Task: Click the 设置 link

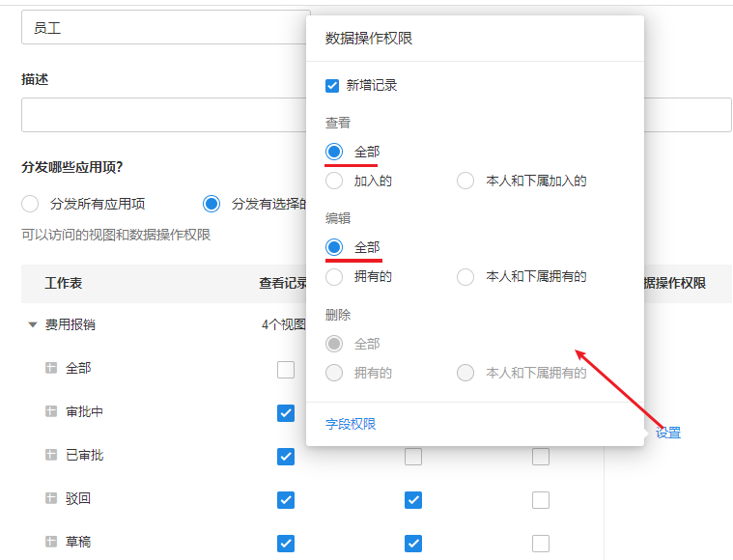Action: (668, 433)
